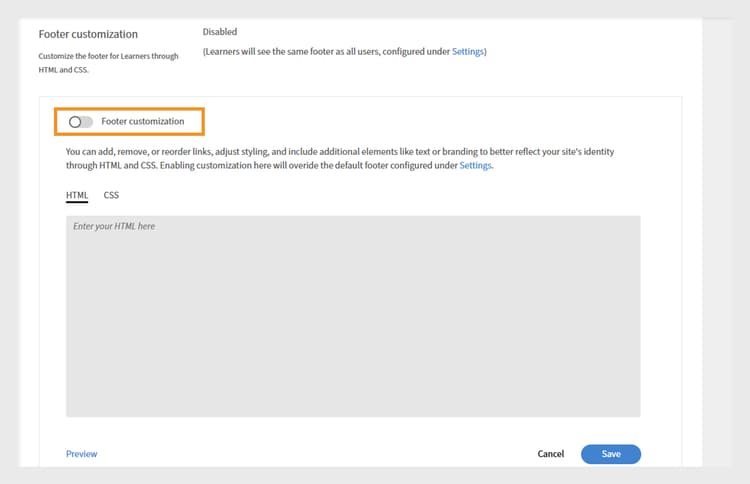Click the Enter your HTML here placeholder

tap(114, 226)
